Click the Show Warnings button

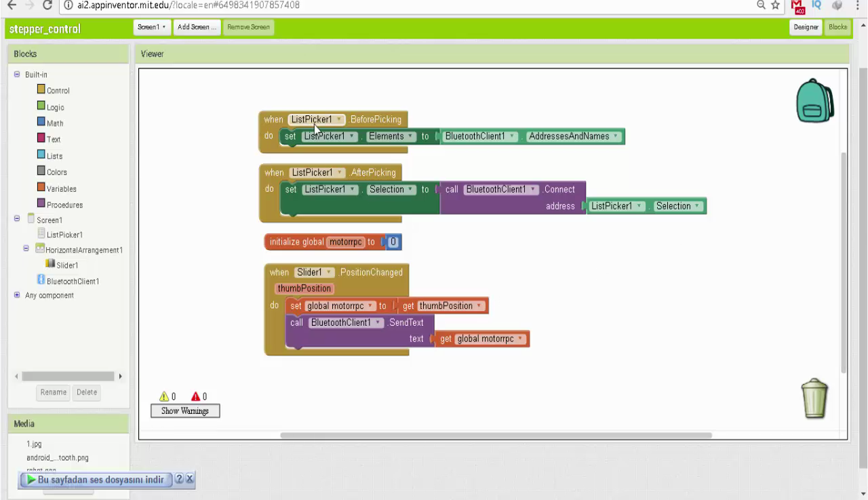pyautogui.click(x=185, y=411)
